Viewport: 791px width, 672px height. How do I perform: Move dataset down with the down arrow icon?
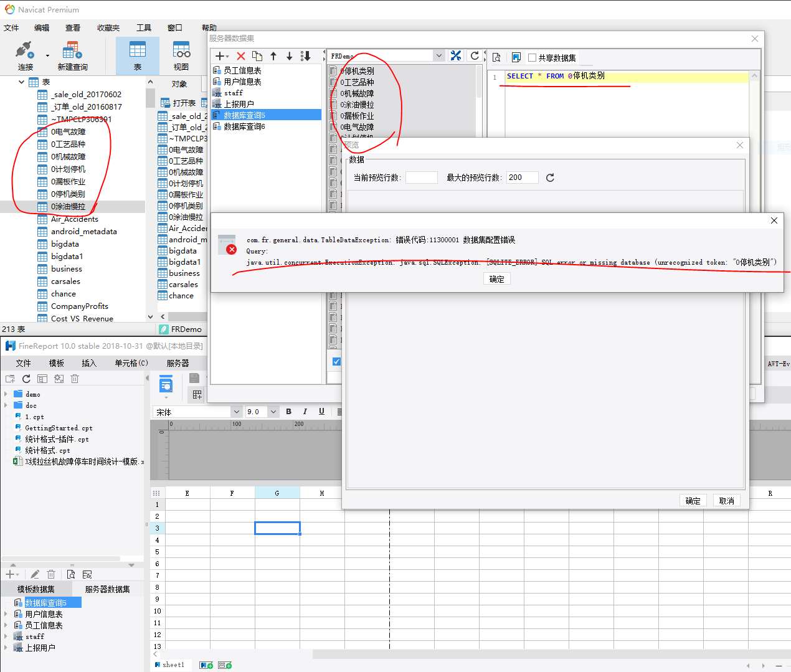tap(290, 56)
